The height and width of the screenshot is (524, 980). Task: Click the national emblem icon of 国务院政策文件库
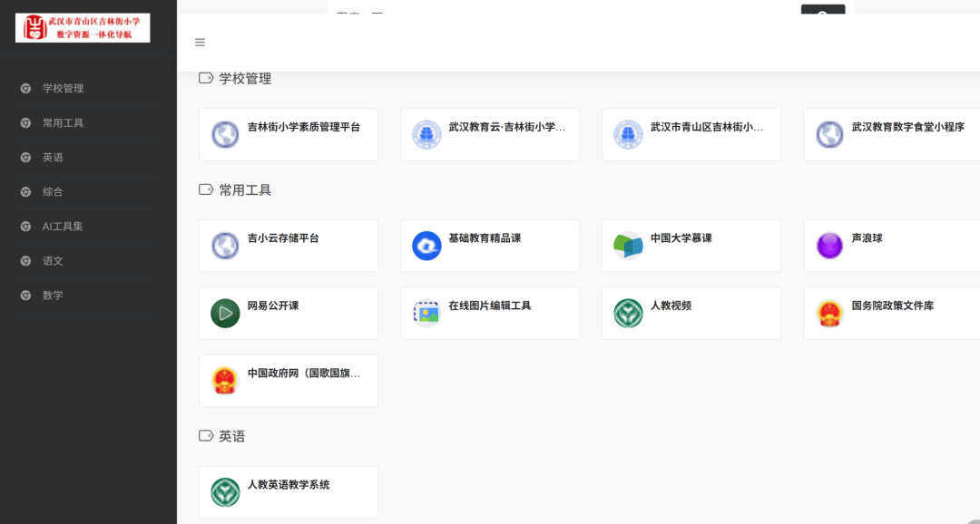830,314
